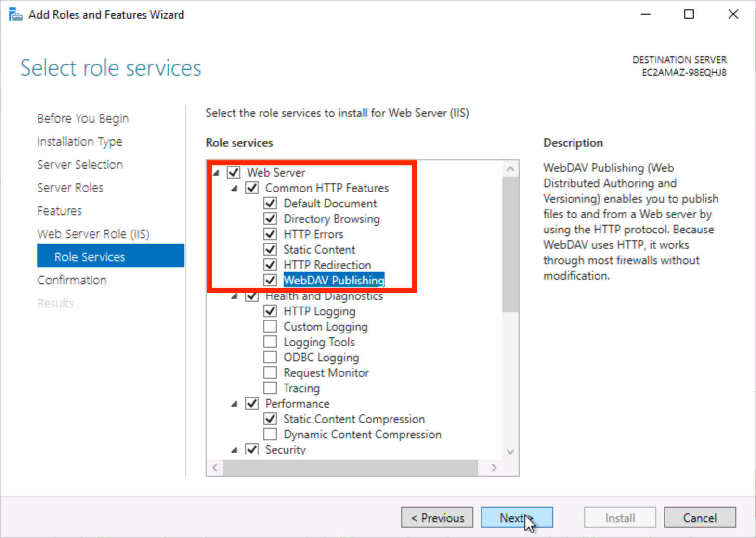Click the horizontal scrollbar right arrow
This screenshot has height=538, width=756.
click(x=494, y=468)
